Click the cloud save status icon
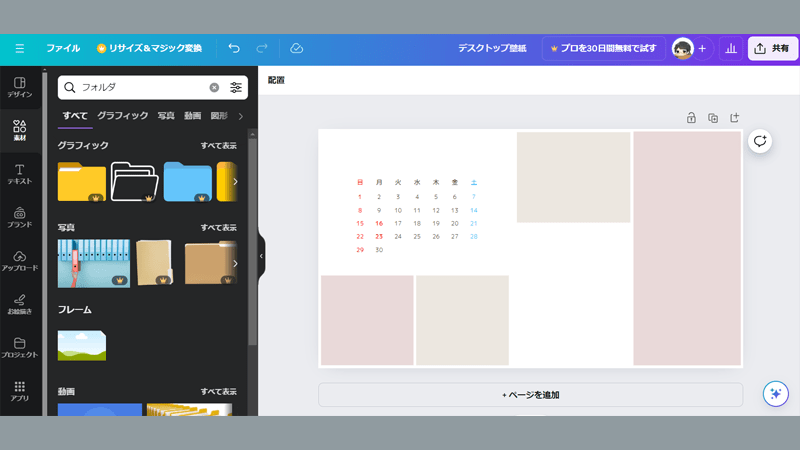The height and width of the screenshot is (450, 800). coord(296,48)
